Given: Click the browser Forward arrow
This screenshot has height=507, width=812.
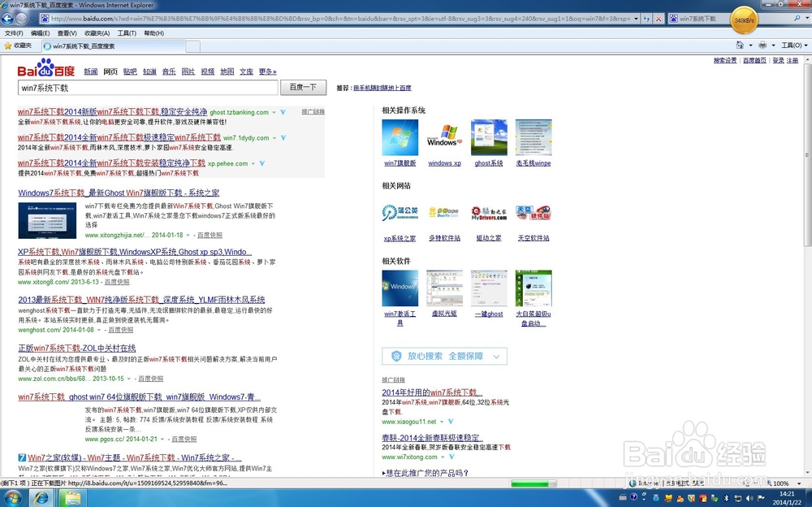Looking at the screenshot, I should [21, 19].
